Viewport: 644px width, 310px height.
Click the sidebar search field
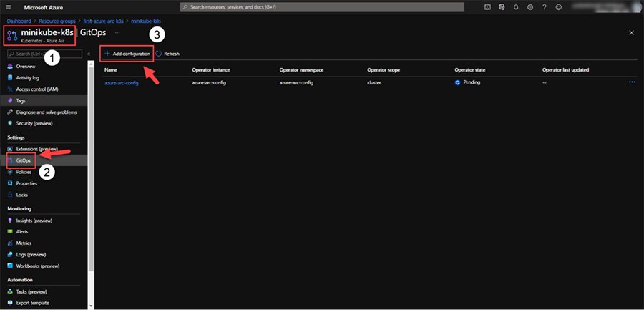43,54
